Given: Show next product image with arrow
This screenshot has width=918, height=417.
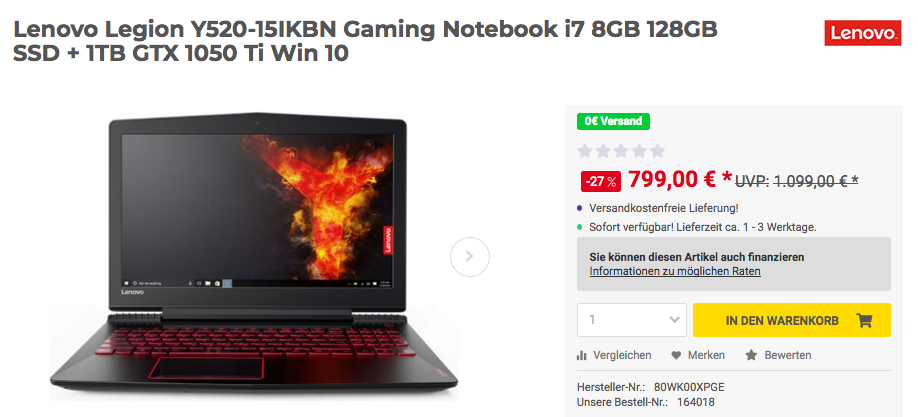Looking at the screenshot, I should pyautogui.click(x=470, y=257).
